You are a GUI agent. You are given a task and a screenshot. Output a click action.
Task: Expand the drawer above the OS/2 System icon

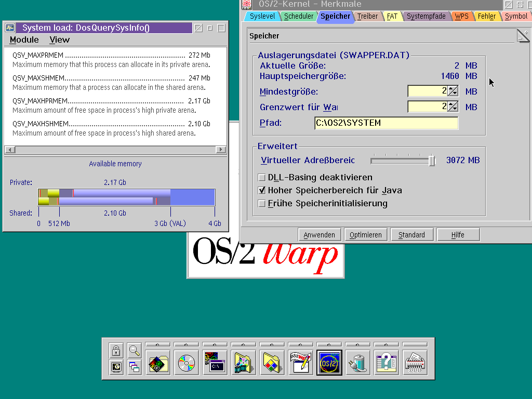coord(329,344)
